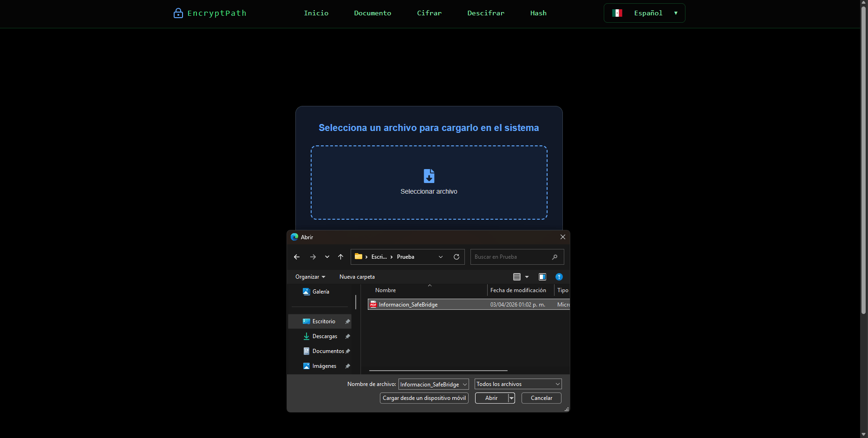Open the Descifrar nav item
This screenshot has height=438, width=868.
[486, 13]
